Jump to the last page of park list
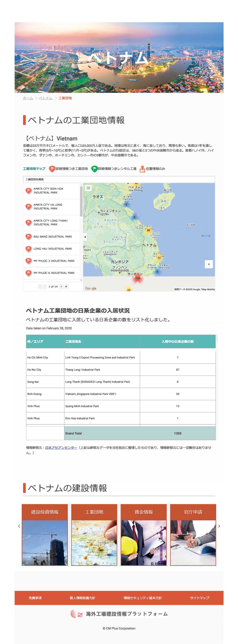 66,287
